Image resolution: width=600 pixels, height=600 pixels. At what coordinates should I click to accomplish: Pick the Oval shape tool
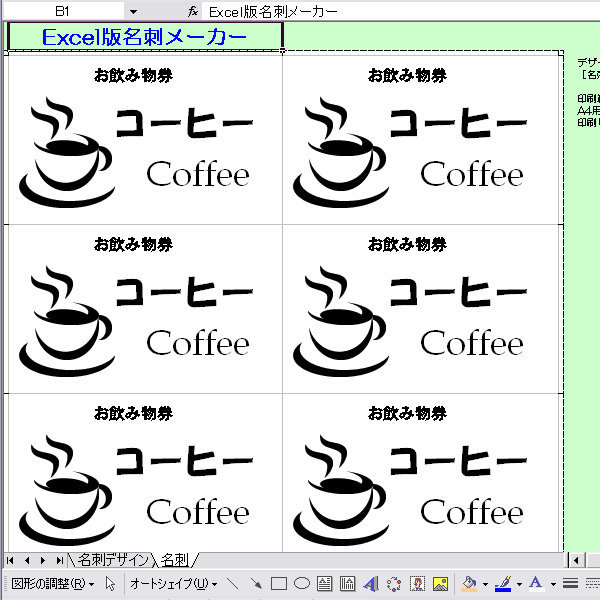coord(301,583)
